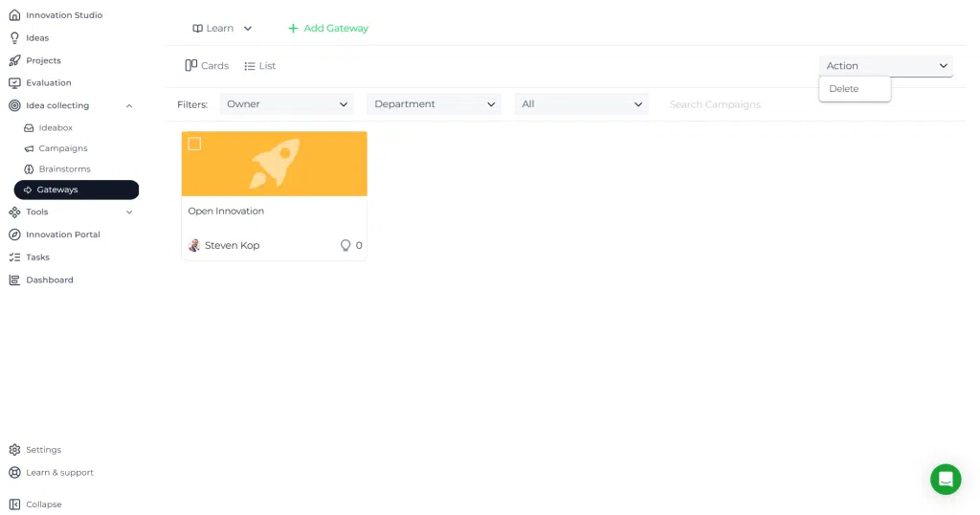Collapse the Idea collecting section chevron
This screenshot has width=980, height=515.
129,106
